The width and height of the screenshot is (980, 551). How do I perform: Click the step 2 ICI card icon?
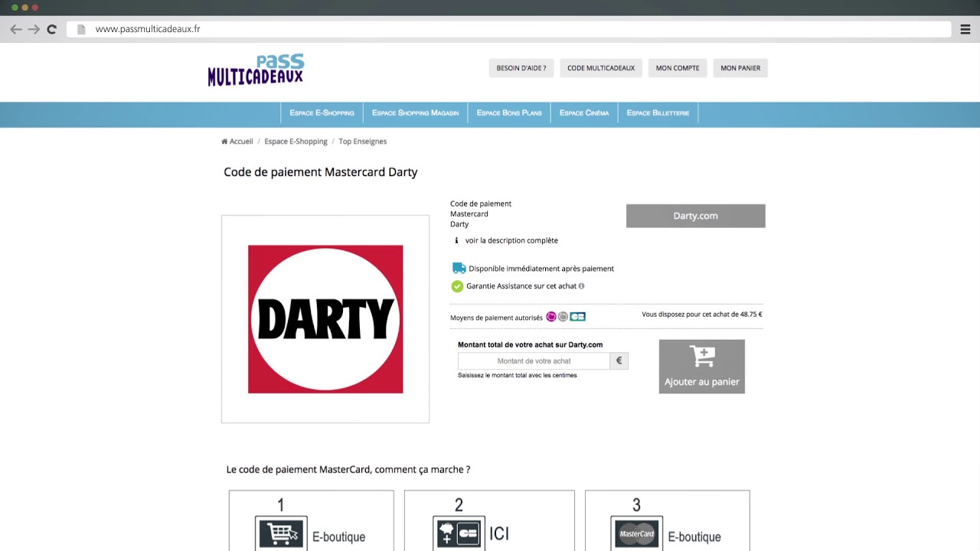pos(459,533)
